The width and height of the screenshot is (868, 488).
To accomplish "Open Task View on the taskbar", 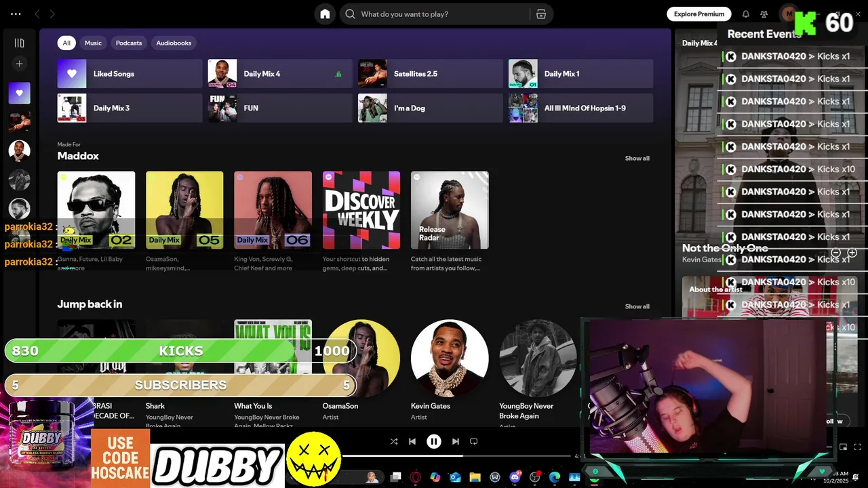I will (x=396, y=477).
